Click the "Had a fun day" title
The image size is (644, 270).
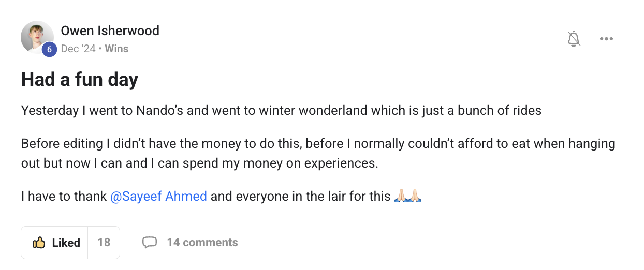pos(80,80)
